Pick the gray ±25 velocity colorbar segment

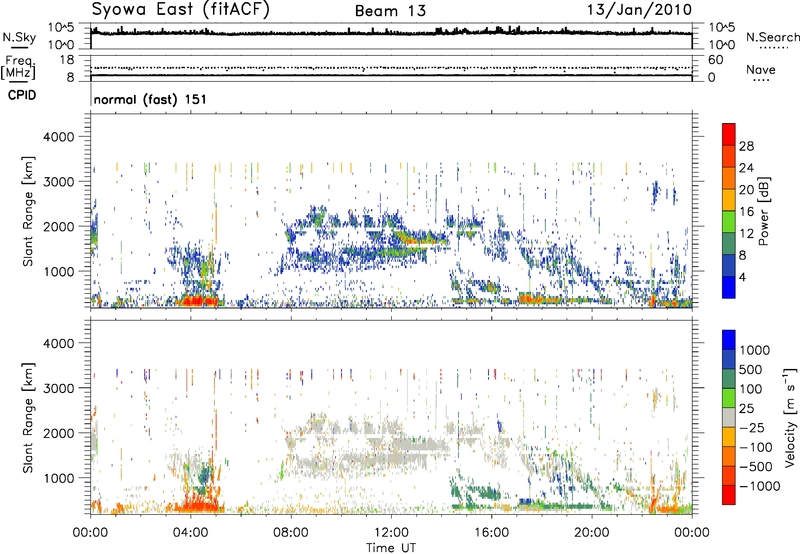click(x=729, y=418)
